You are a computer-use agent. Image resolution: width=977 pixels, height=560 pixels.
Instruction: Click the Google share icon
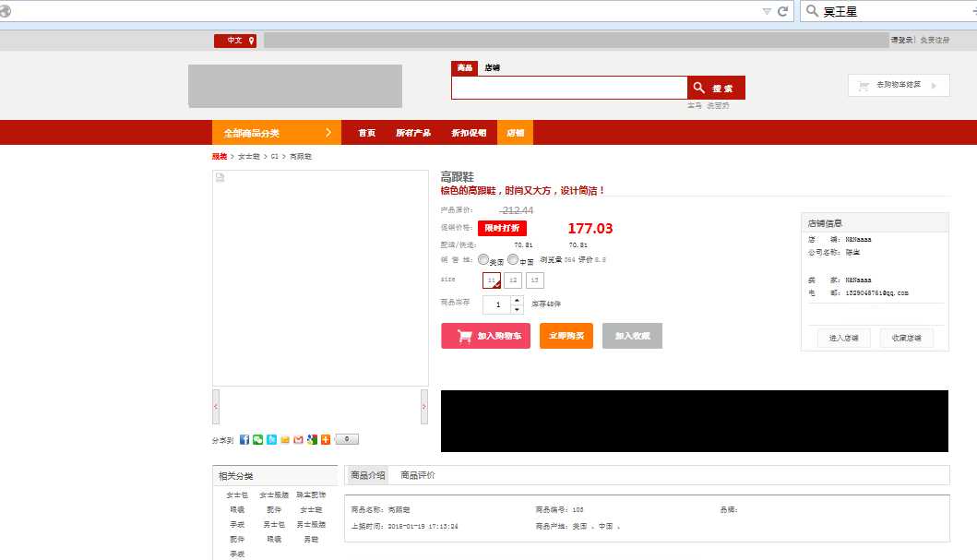point(312,440)
